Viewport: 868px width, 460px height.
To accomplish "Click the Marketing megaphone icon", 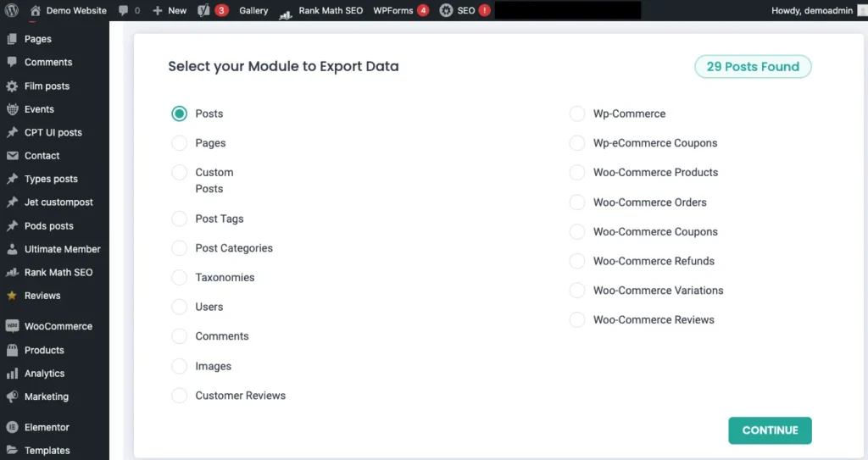I will (x=12, y=396).
